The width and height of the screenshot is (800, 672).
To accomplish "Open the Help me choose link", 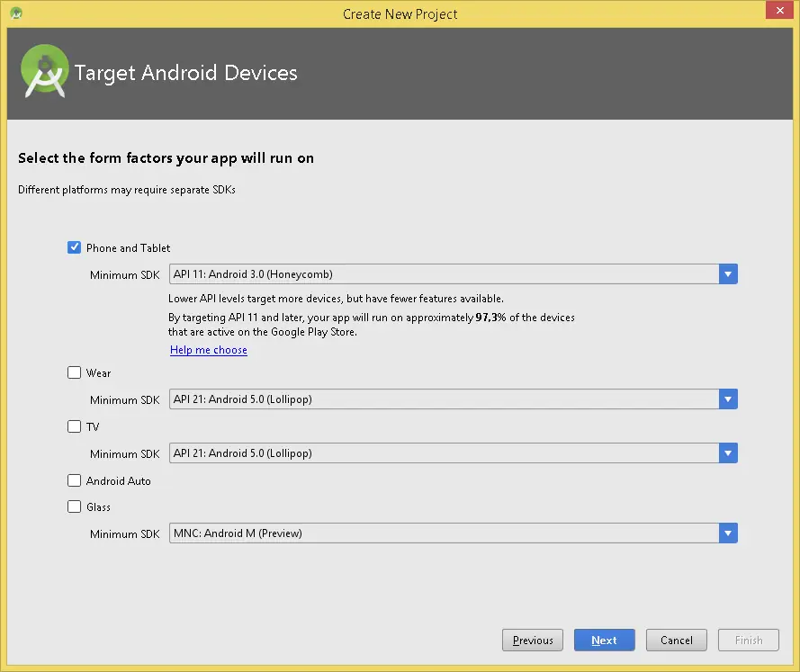I will click(x=209, y=350).
